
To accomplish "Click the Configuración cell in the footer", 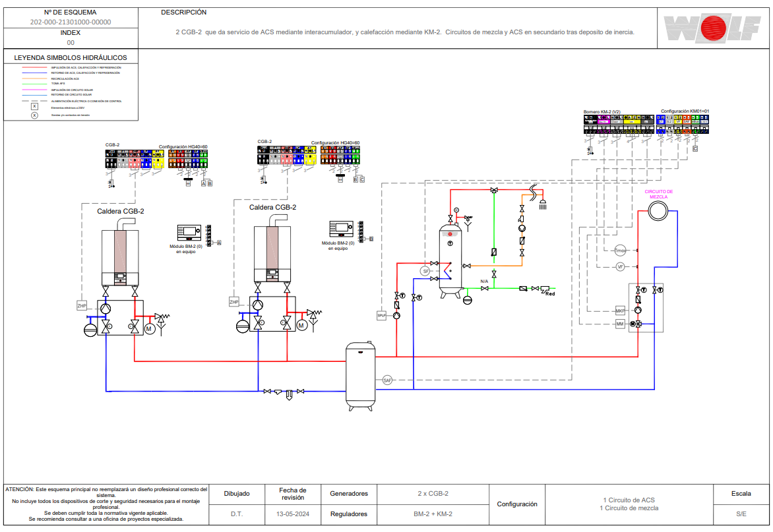I will (x=517, y=504).
